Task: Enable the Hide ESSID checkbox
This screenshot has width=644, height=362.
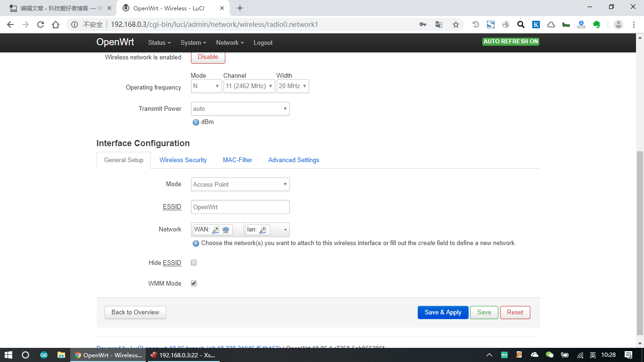Action: [x=194, y=263]
